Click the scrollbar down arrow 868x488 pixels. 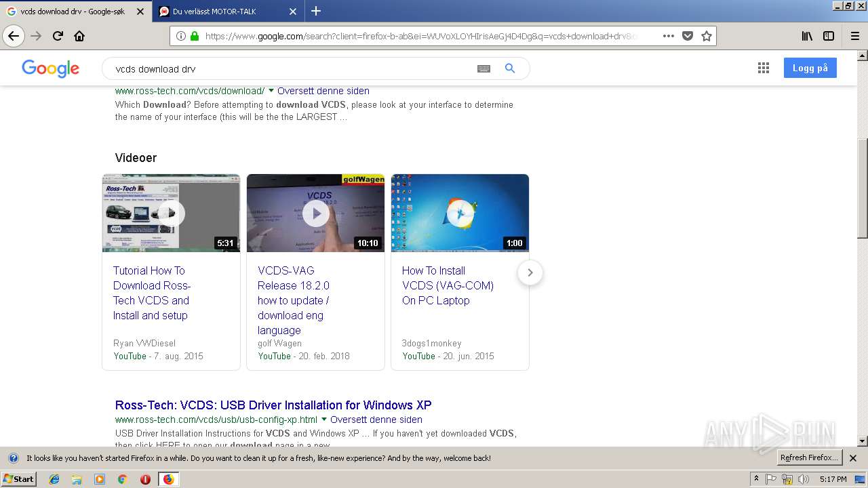tap(862, 441)
